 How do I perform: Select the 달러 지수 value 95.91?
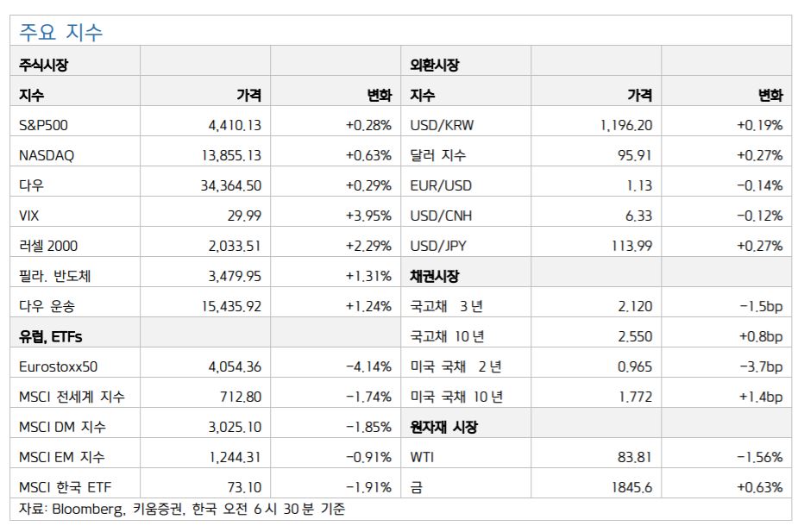click(635, 155)
